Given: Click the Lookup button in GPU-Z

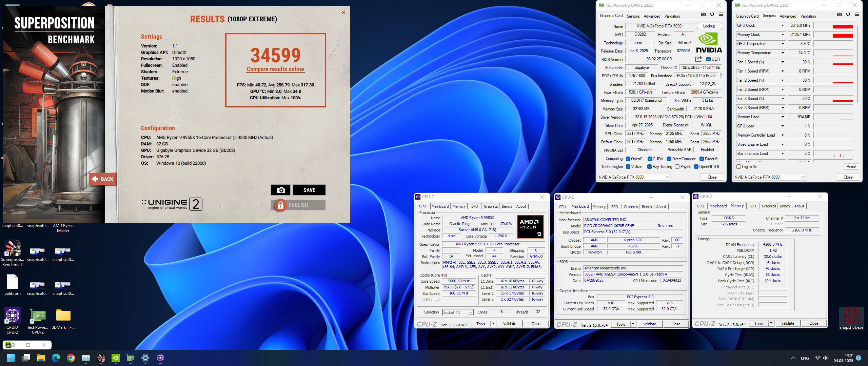Looking at the screenshot, I should (x=709, y=26).
